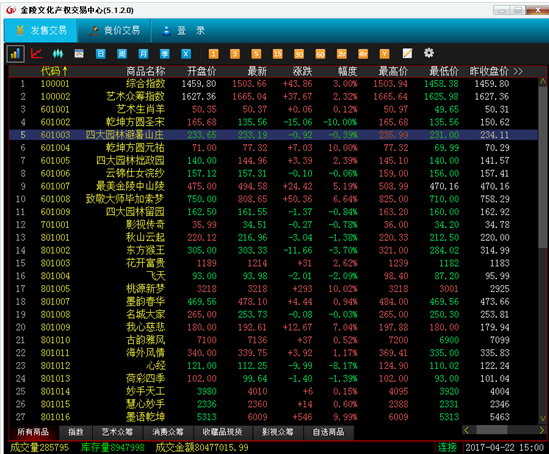Viewport: 549px width, 454px height.
Task: Open the settings gear icon
Action: pyautogui.click(x=429, y=53)
